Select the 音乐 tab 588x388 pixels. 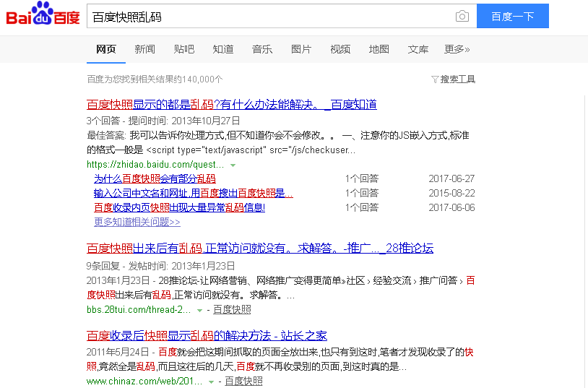[x=262, y=49]
